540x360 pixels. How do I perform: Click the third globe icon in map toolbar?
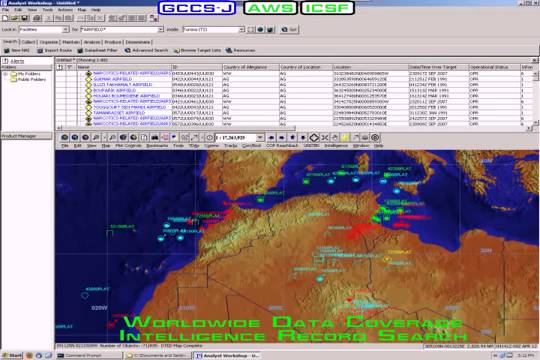pyautogui.click(x=85, y=137)
